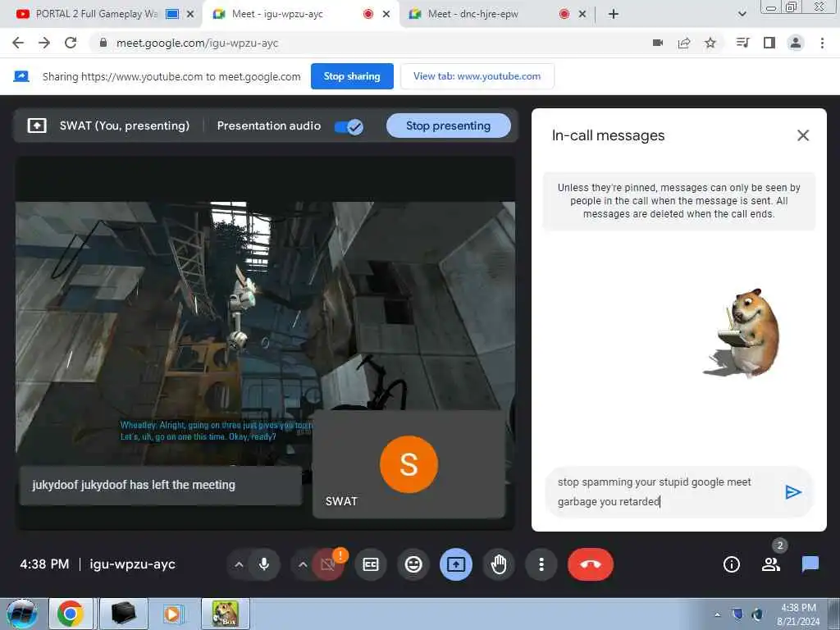Open the Chrome side panel icon

tap(769, 43)
